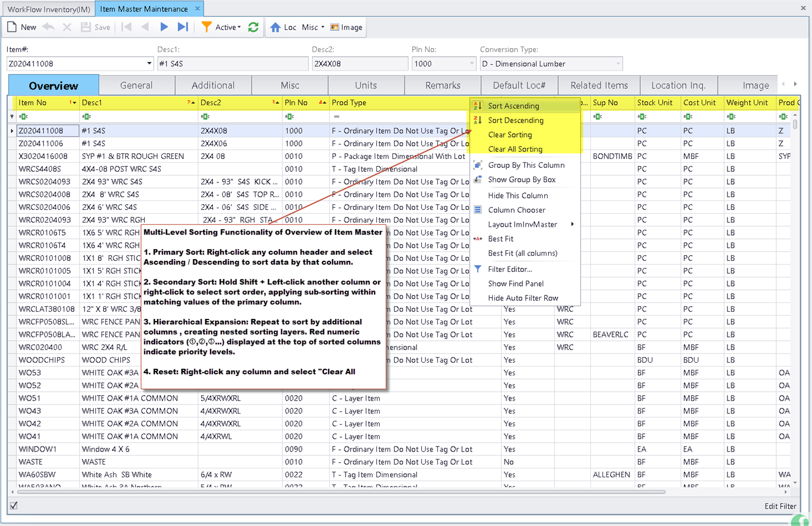Click the Image toolbar icon
812x526 pixels.
(335, 27)
